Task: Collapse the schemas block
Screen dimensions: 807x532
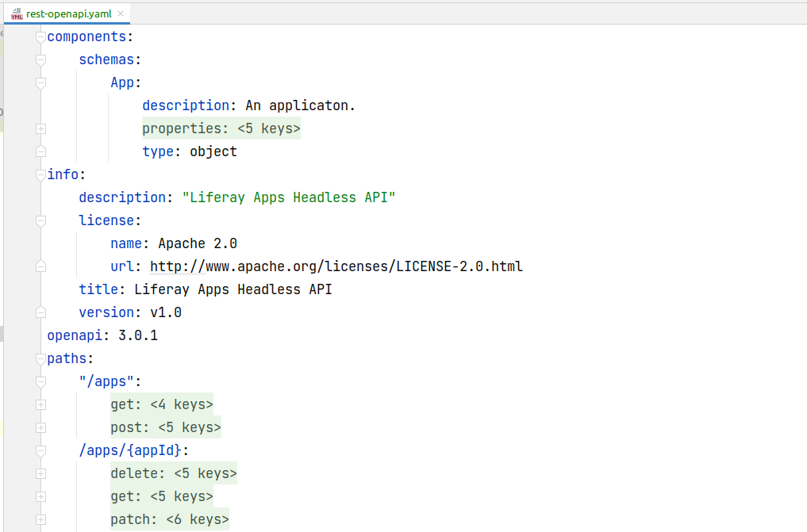Action: click(x=40, y=60)
